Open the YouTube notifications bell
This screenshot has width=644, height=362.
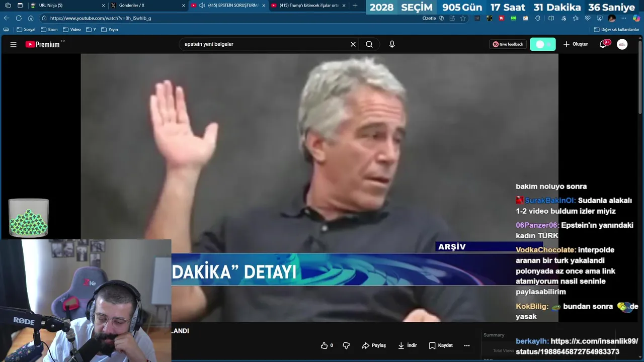click(x=603, y=44)
